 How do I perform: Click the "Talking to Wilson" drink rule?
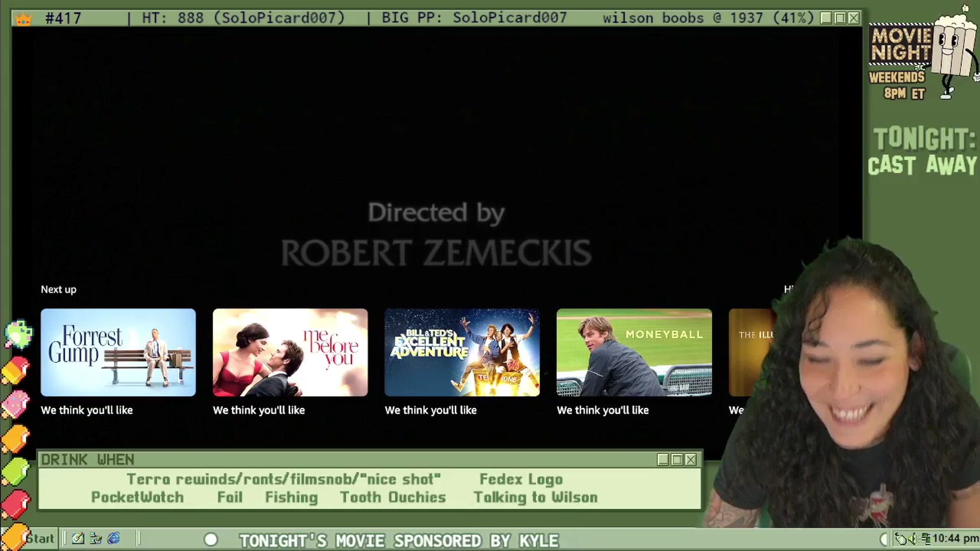point(535,497)
